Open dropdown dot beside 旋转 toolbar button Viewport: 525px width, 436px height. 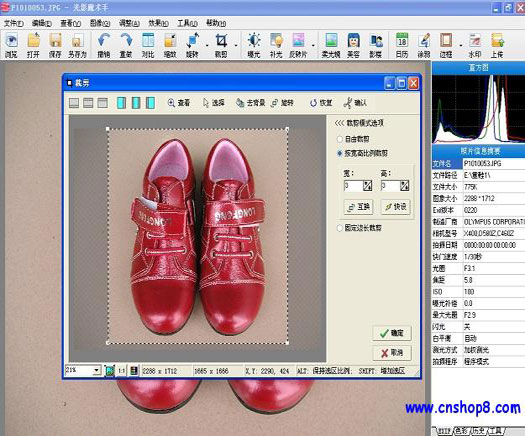[x=207, y=45]
